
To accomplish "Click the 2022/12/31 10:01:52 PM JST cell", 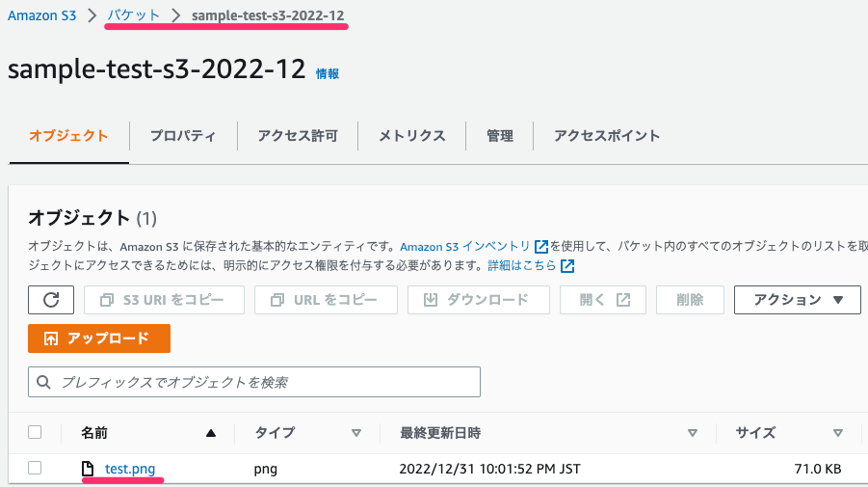I will click(490, 469).
